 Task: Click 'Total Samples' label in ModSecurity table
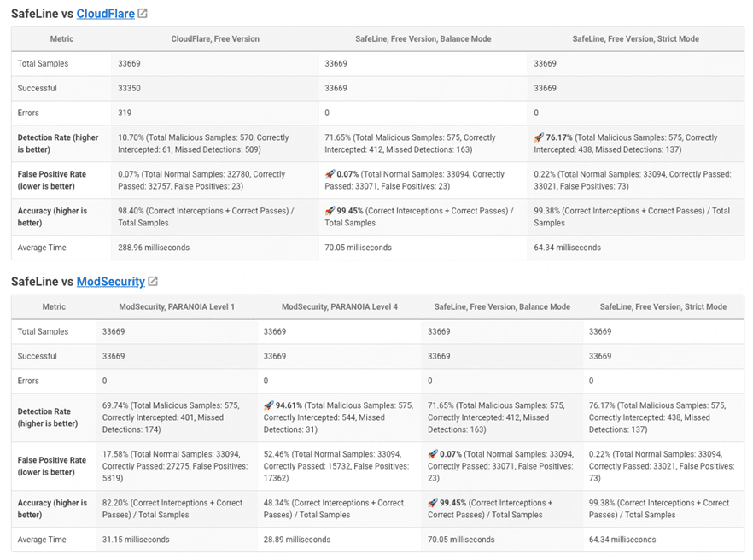(44, 332)
